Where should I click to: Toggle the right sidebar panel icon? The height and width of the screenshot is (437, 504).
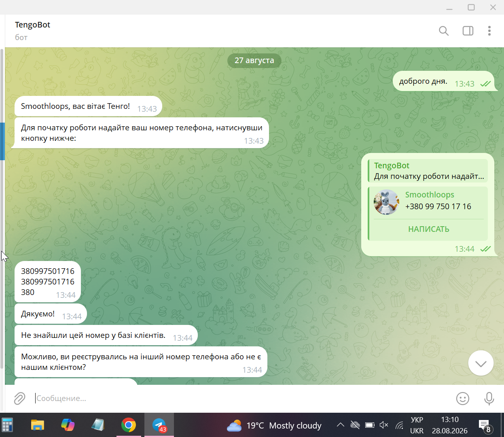click(468, 31)
